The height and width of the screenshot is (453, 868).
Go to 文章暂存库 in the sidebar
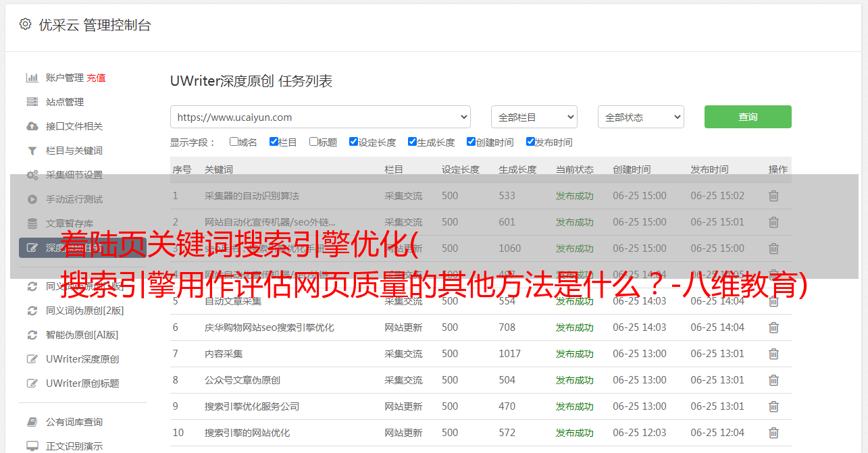[70, 223]
